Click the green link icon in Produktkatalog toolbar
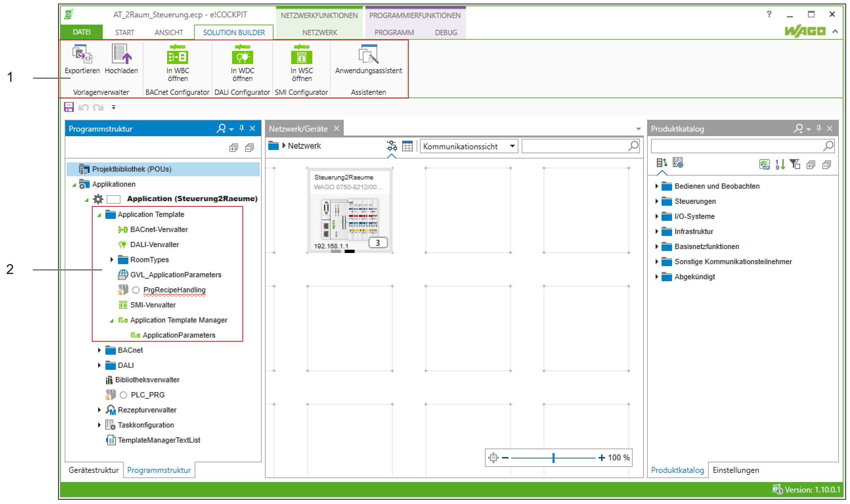The width and height of the screenshot is (850, 504). pos(764,165)
